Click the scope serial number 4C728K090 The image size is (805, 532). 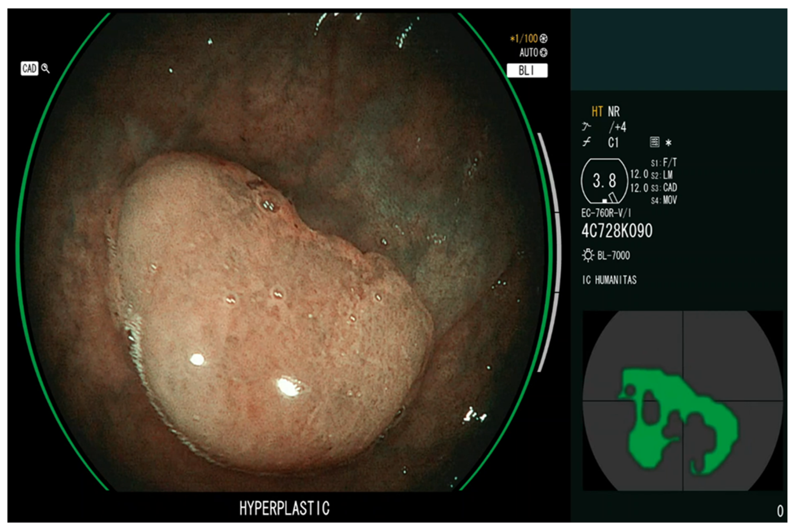click(x=617, y=231)
